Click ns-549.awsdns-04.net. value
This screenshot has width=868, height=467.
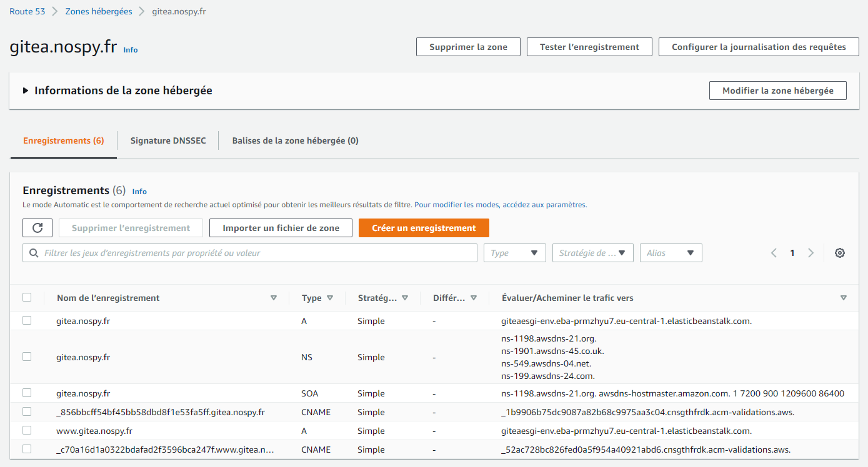[546, 363]
